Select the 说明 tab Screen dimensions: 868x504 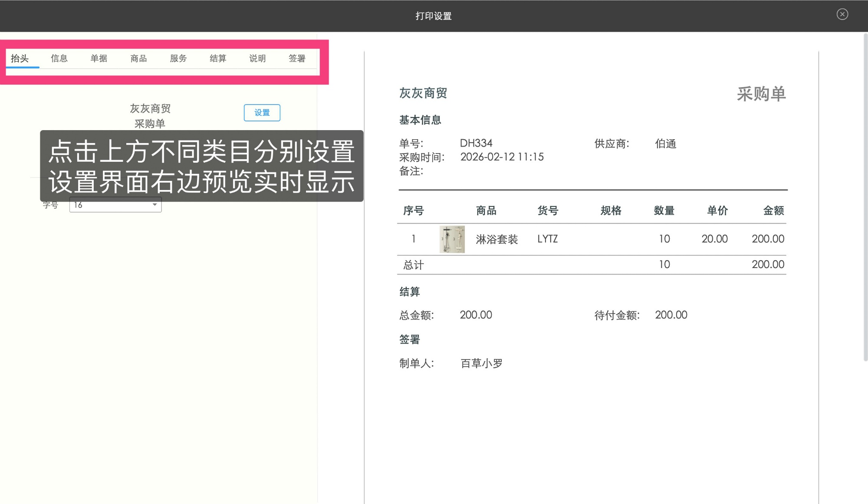point(257,59)
